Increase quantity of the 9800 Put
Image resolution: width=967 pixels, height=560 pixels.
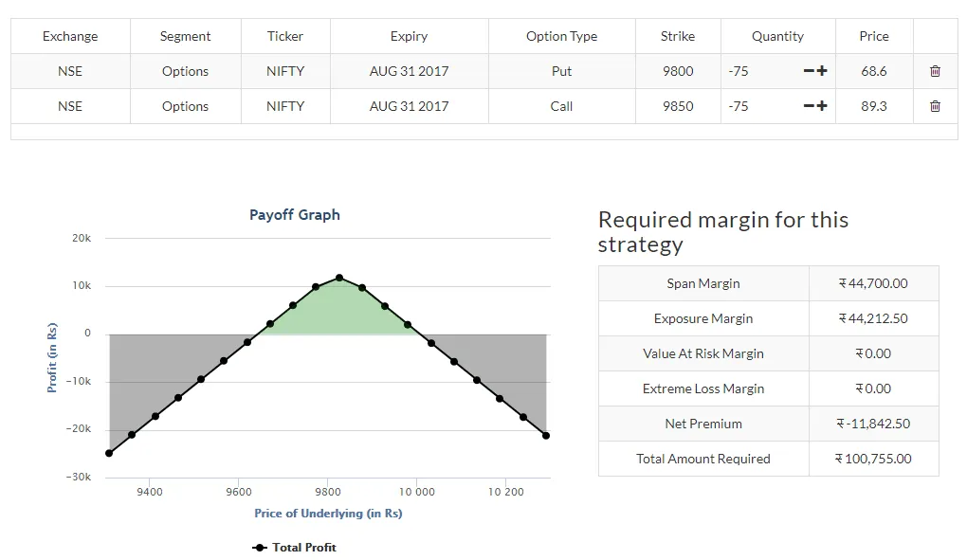(x=821, y=71)
